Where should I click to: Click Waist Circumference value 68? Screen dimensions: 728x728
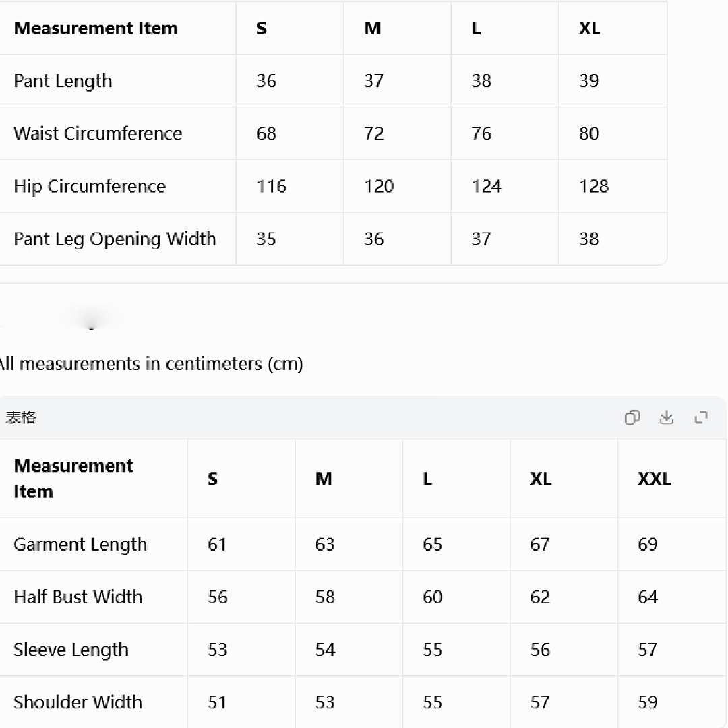coord(266,133)
